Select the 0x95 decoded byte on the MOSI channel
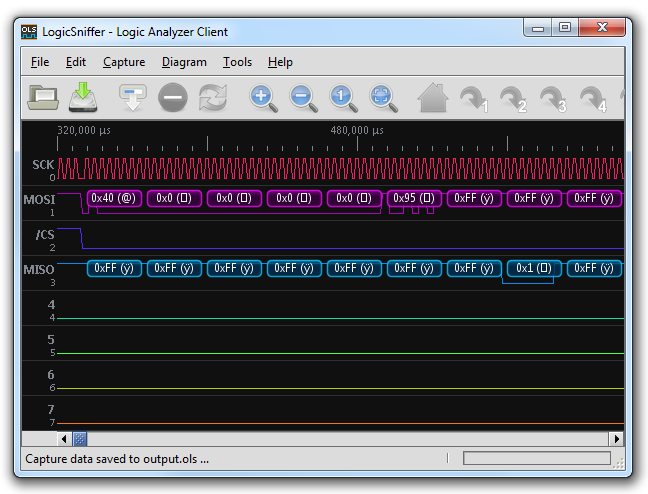The height and width of the screenshot is (494, 648). (x=414, y=198)
